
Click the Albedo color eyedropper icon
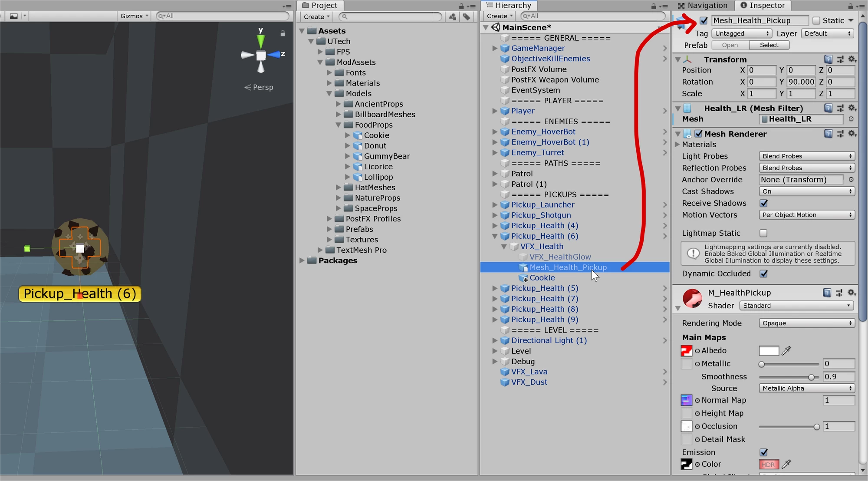pyautogui.click(x=786, y=351)
